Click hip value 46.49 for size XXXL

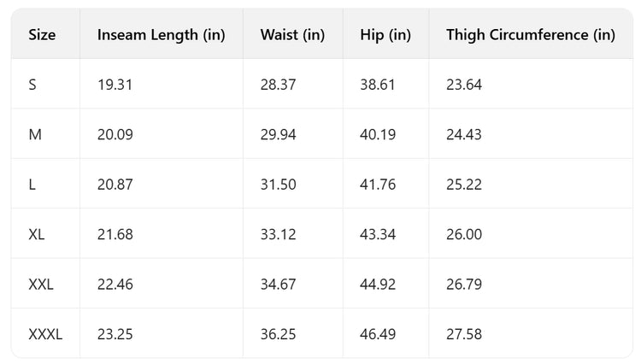tap(379, 334)
